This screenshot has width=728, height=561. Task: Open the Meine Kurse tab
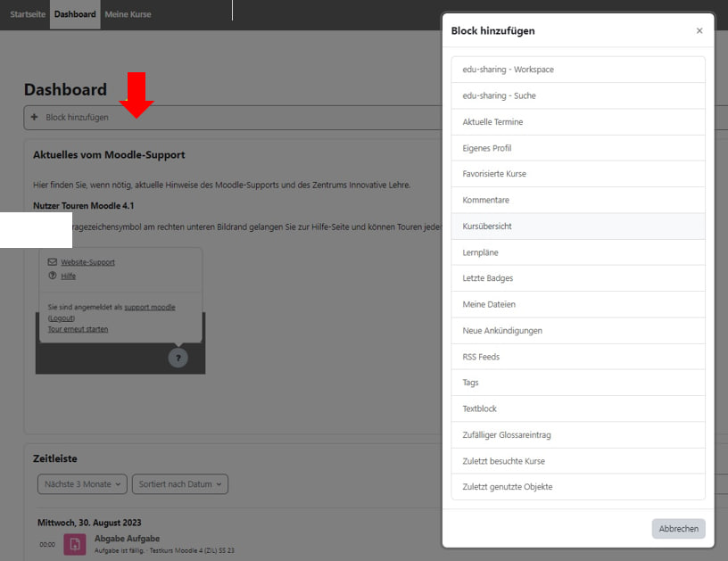[128, 15]
